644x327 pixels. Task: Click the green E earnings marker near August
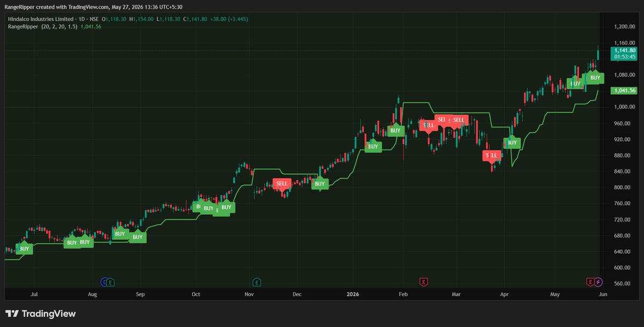(x=111, y=282)
